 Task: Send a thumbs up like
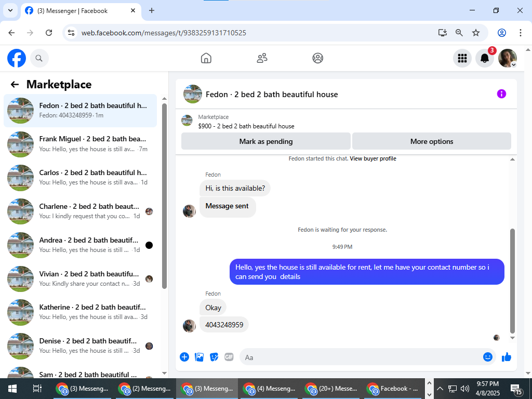(x=506, y=357)
